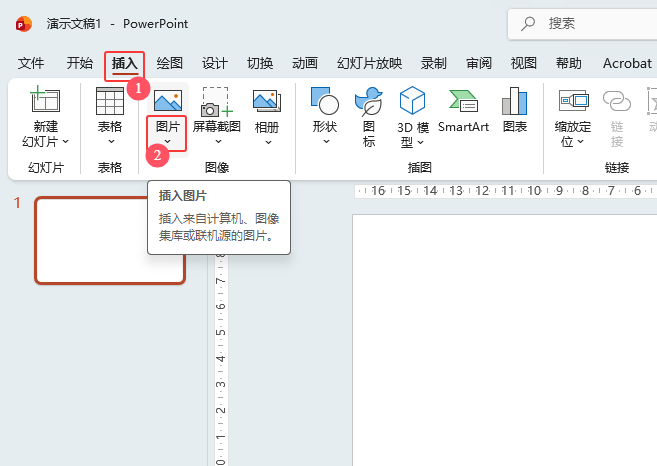Click the 图像 group label

click(217, 168)
